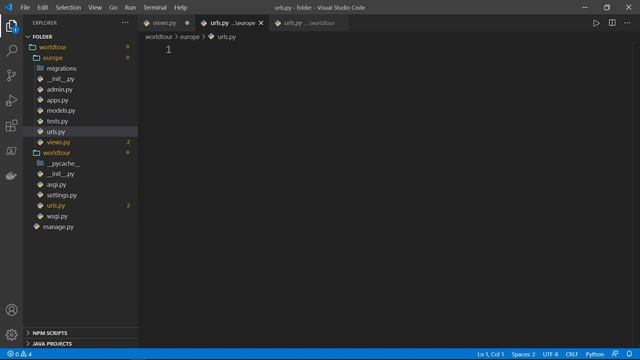The width and height of the screenshot is (640, 360).
Task: Open the Edit menu
Action: [42, 7]
